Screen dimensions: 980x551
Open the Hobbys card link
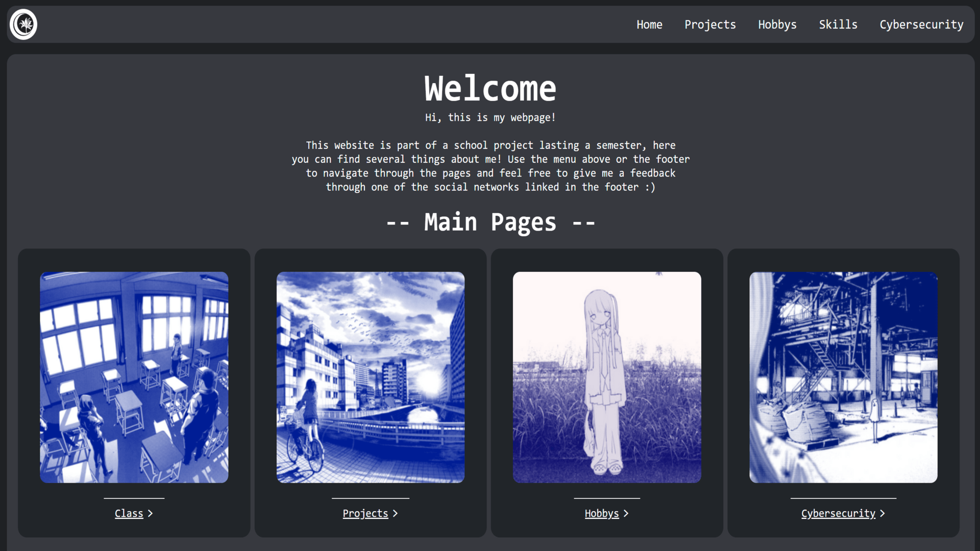tap(601, 513)
